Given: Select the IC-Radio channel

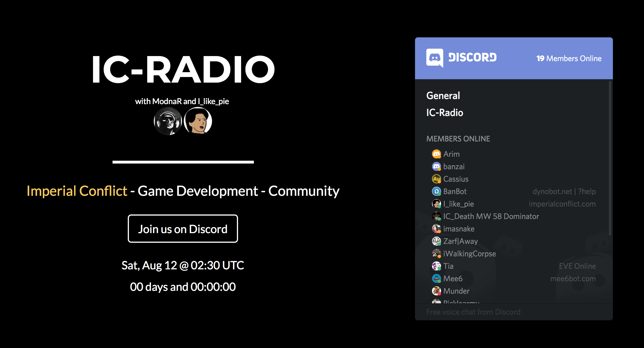Looking at the screenshot, I should pos(445,113).
